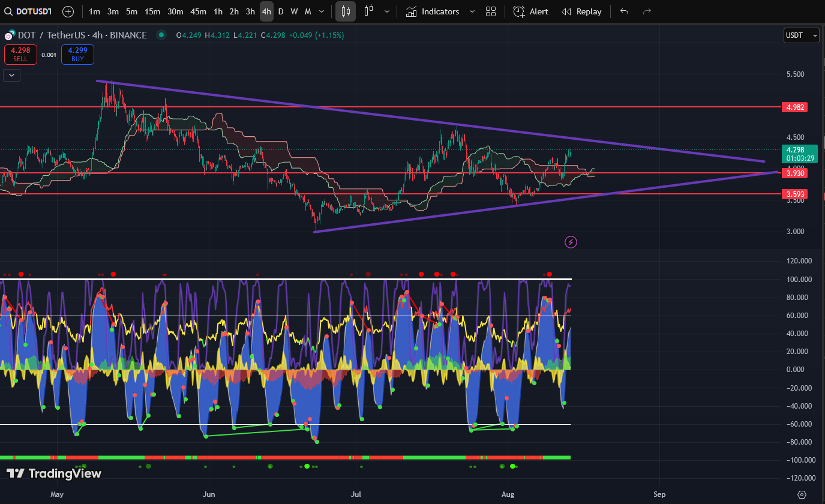Click the add symbol plus icon
This screenshot has height=504, width=825.
click(x=68, y=11)
